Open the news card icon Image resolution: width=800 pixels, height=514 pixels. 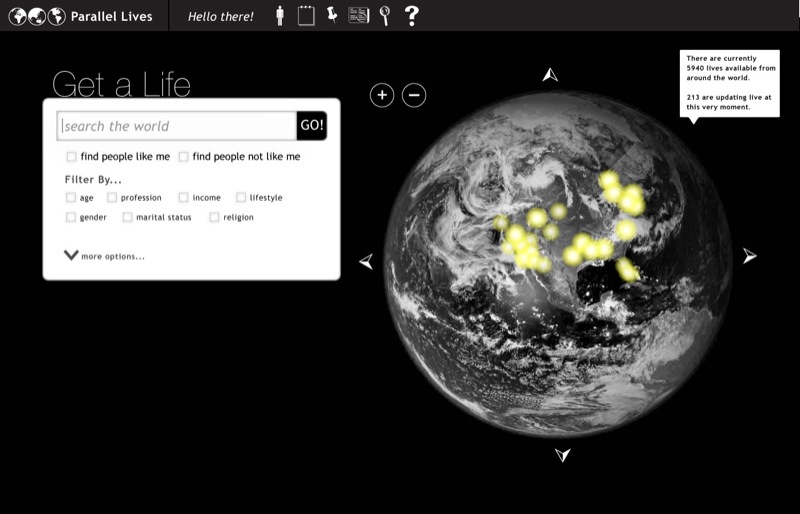pyautogui.click(x=359, y=15)
